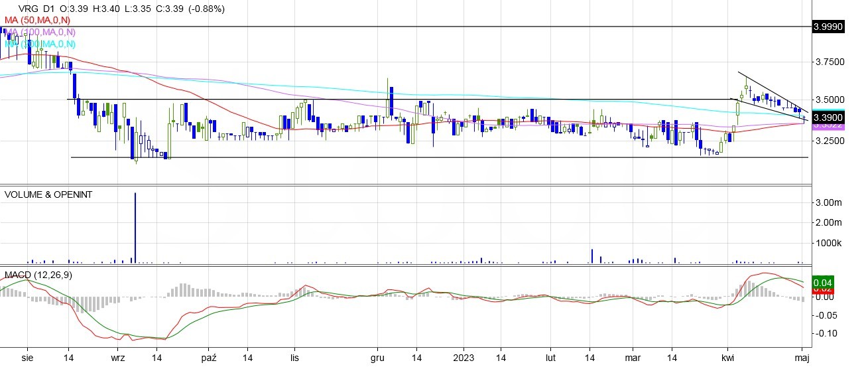Image resolution: width=868 pixels, height=367 pixels.
Task: Select the MA (50,MA,0,N) indicator label
Action: click(x=38, y=21)
